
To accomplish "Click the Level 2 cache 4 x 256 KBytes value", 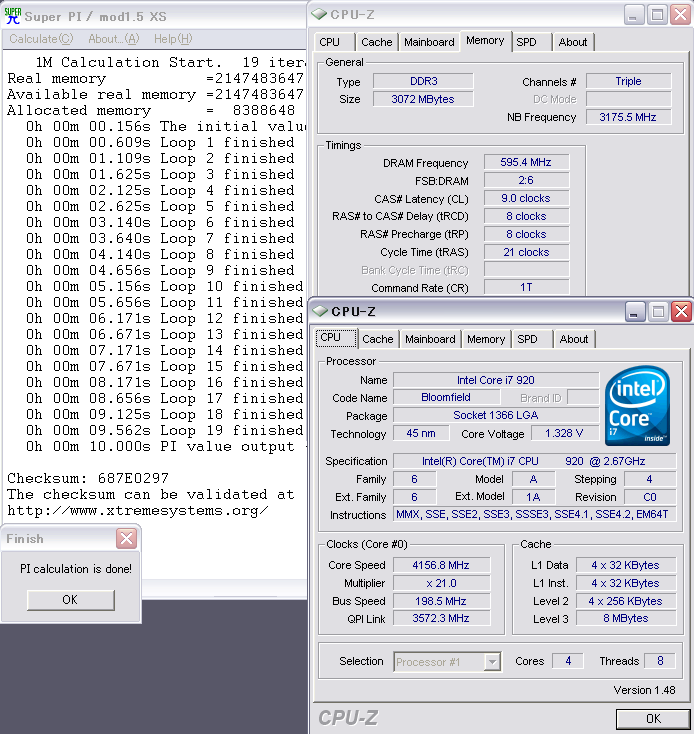I will pos(626,601).
